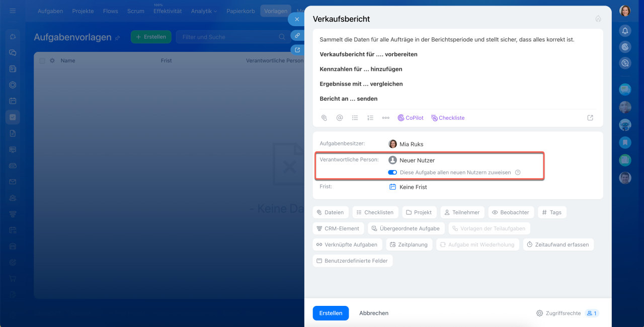Add Beobachter to the template
The height and width of the screenshot is (327, 644).
511,212
